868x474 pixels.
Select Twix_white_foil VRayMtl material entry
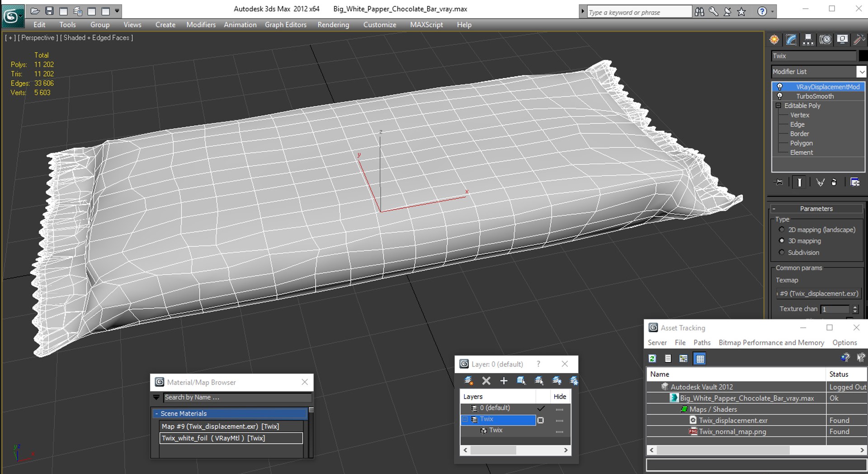(x=231, y=438)
